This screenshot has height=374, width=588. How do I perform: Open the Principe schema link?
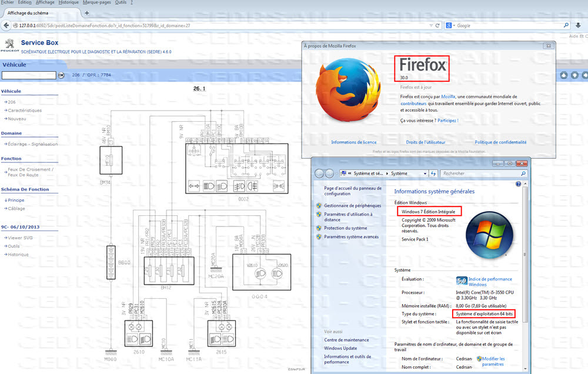[x=16, y=201]
